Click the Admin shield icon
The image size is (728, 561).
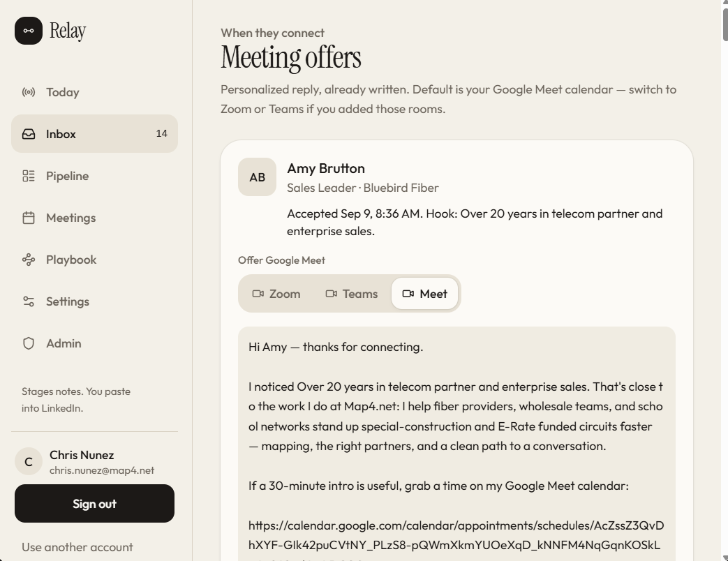click(29, 343)
